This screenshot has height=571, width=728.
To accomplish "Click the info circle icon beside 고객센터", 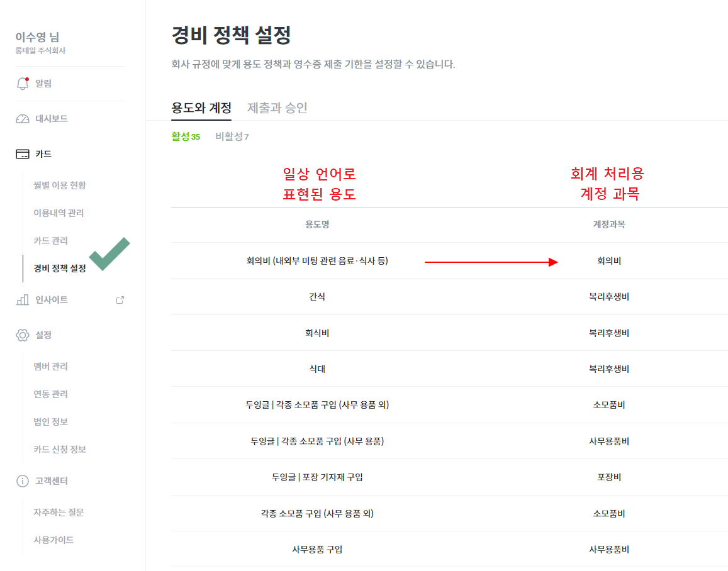I will tap(22, 481).
